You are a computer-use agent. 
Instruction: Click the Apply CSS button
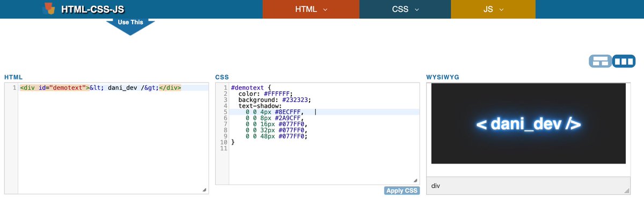[x=402, y=190]
